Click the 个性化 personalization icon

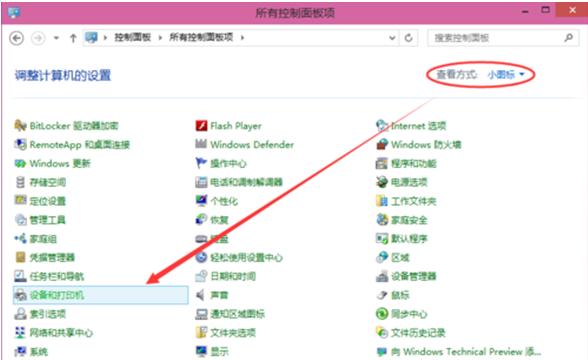click(x=201, y=201)
